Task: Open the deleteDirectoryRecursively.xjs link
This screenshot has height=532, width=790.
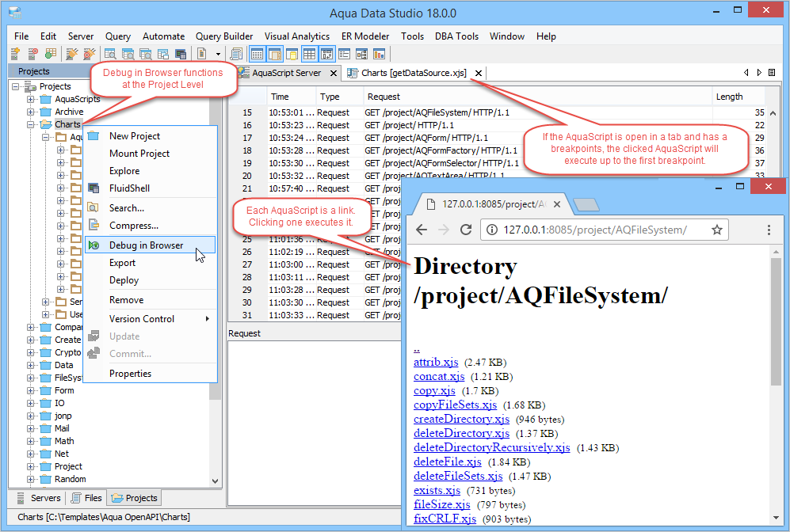Action: click(492, 447)
